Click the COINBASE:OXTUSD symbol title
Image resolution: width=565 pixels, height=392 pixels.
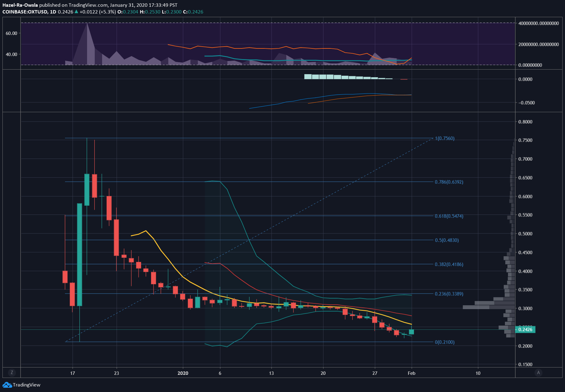click(x=25, y=12)
